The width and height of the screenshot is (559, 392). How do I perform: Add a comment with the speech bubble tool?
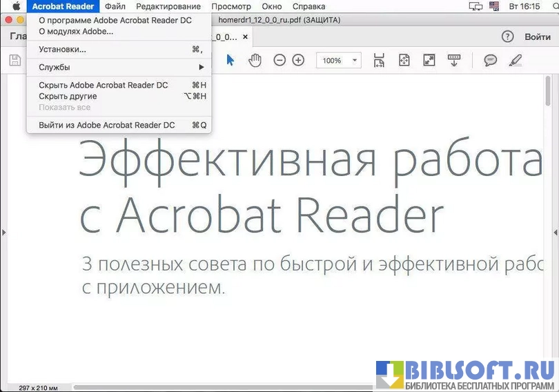[x=491, y=61]
